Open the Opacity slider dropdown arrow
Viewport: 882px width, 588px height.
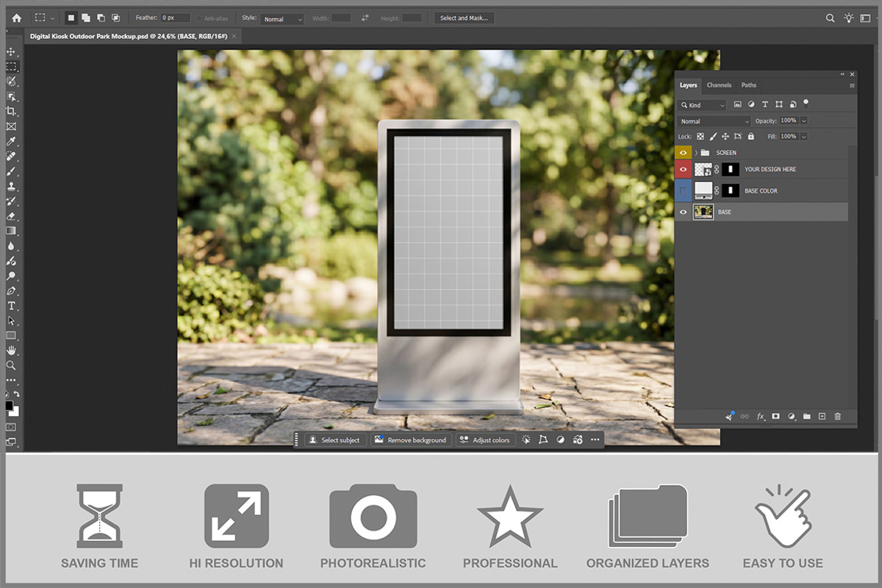point(803,121)
